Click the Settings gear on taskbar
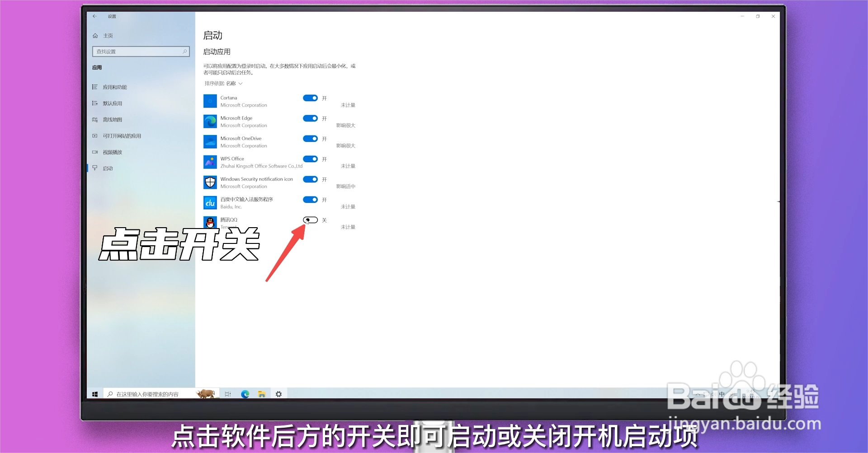 click(x=278, y=394)
